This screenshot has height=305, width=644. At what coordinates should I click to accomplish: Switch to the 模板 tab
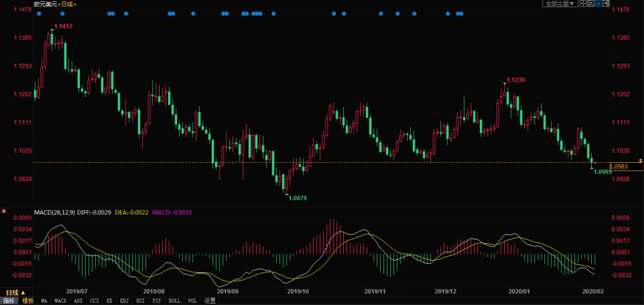28,300
